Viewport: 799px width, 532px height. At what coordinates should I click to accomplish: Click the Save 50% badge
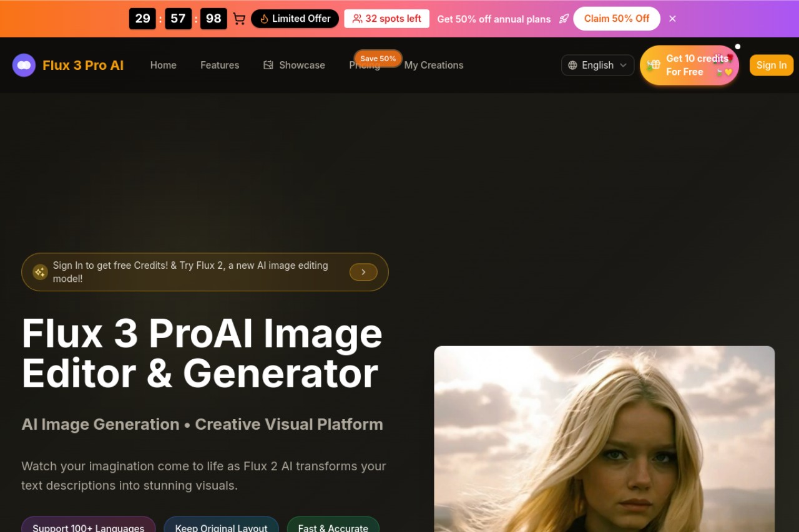tap(378, 58)
